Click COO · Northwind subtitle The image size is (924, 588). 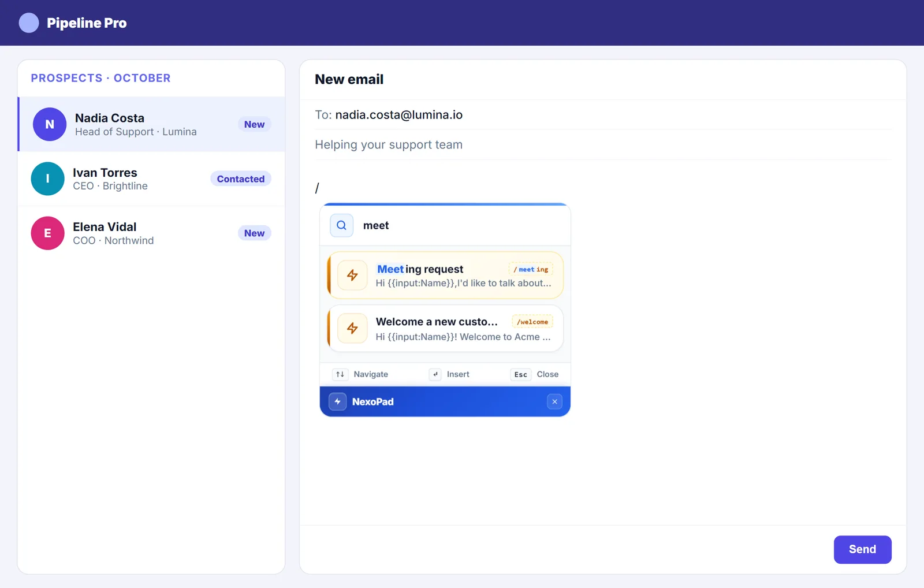pos(113,240)
